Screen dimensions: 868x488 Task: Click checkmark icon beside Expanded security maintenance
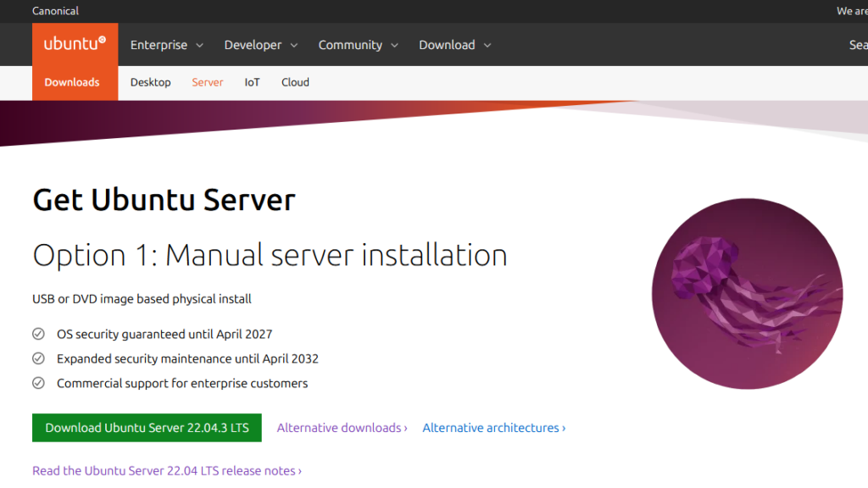coord(38,358)
